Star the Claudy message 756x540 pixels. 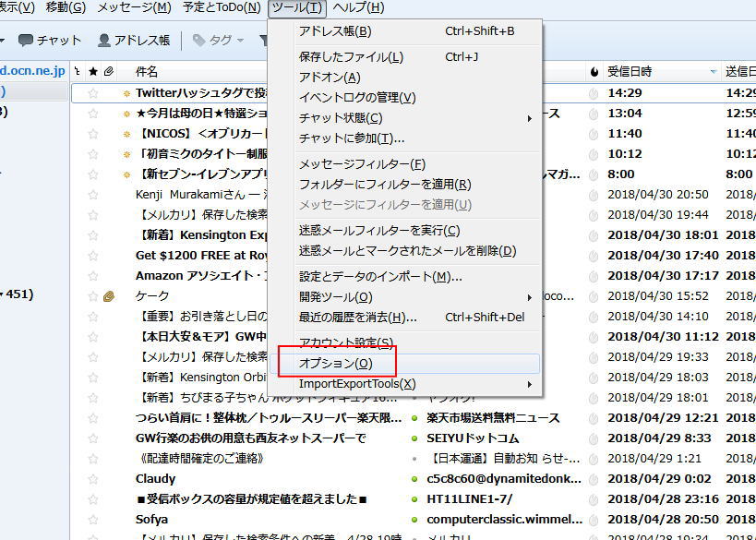click(93, 479)
